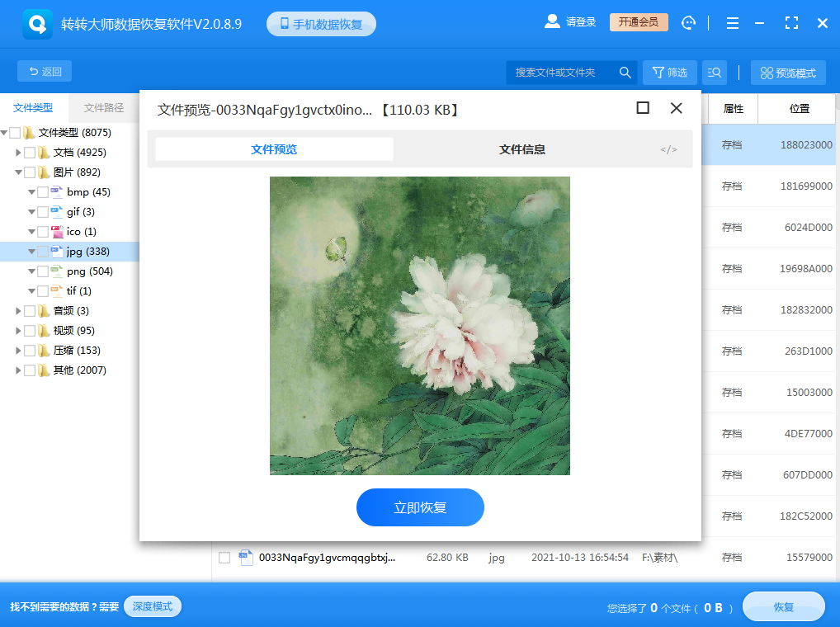
Task: Check the 文档 (4925) checkbox
Action: (x=30, y=152)
